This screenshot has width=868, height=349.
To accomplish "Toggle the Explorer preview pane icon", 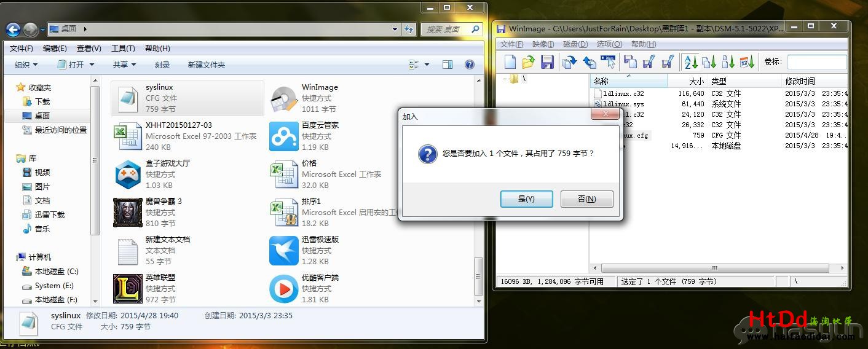I will (x=448, y=65).
